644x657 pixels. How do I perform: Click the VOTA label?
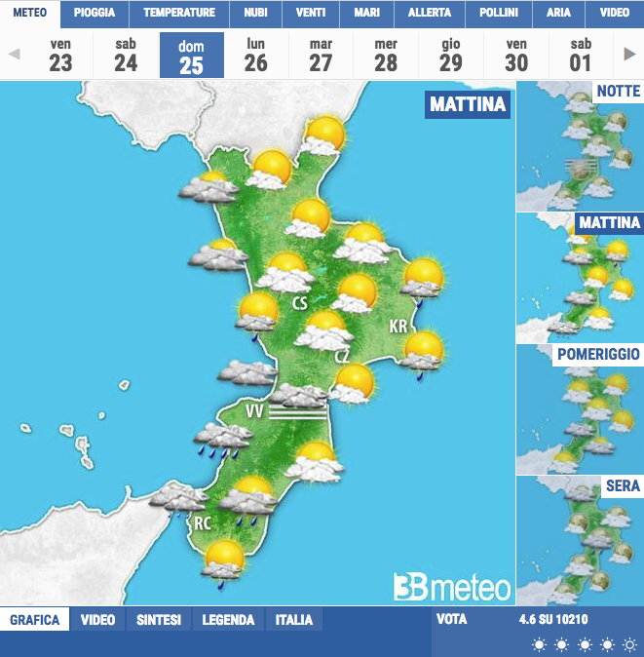point(451,619)
